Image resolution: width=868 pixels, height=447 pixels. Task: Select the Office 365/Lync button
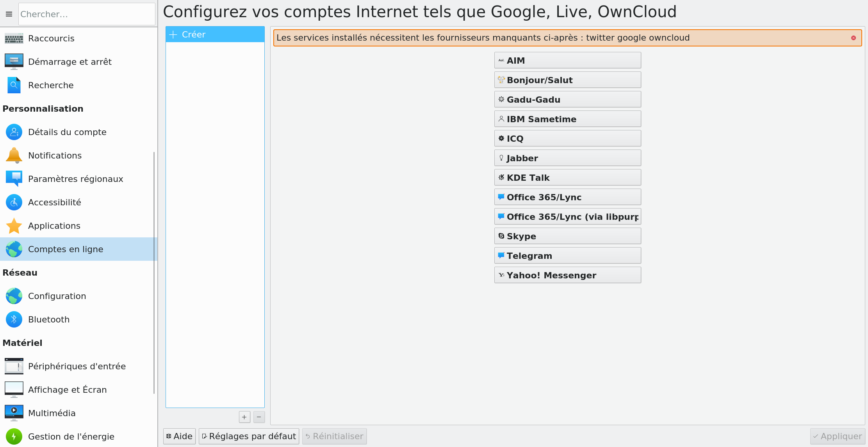568,197
